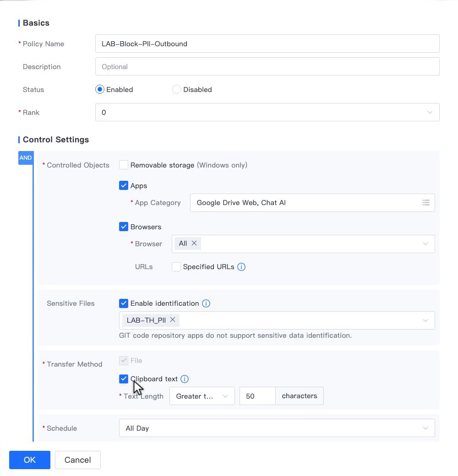Open the Browser dropdown
The height and width of the screenshot is (476, 458).
[303, 244]
